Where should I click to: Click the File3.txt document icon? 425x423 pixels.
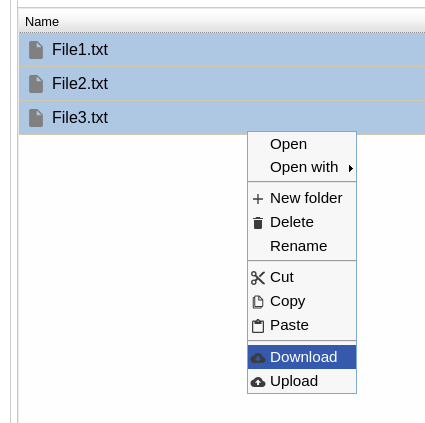pyautogui.click(x=36, y=118)
